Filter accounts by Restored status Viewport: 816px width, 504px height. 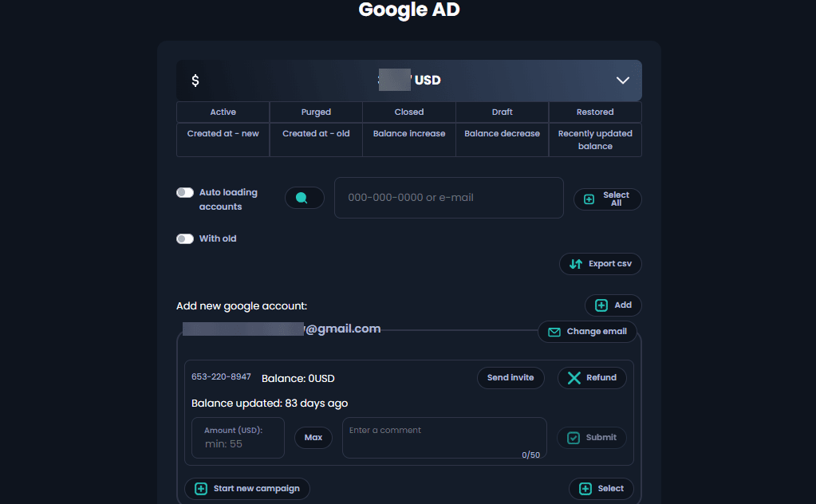click(595, 112)
